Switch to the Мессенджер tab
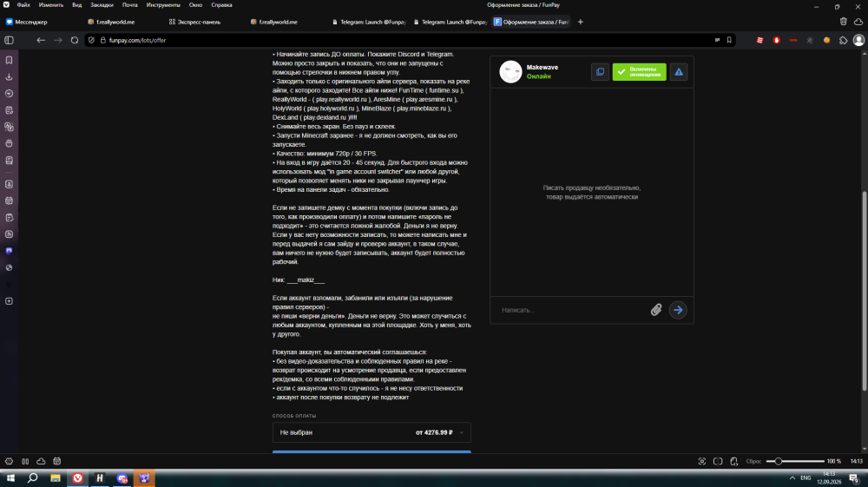868x487 pixels. 41,23
